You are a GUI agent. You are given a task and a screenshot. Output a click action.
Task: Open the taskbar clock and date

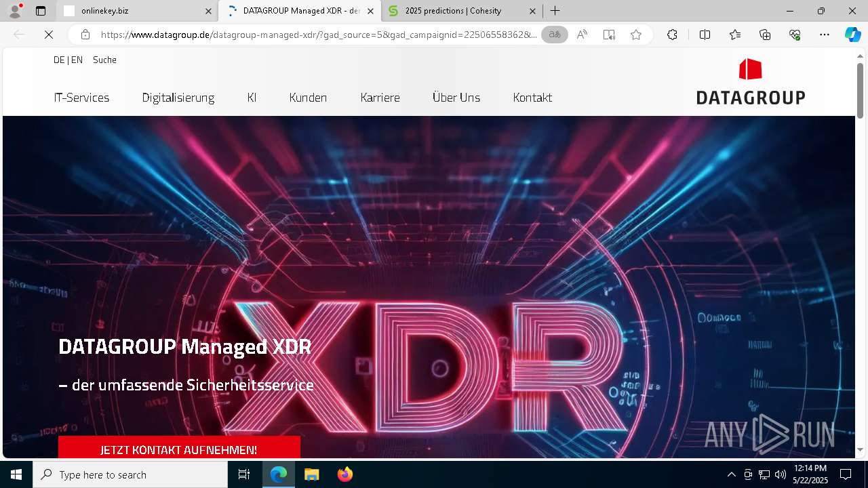click(x=810, y=474)
